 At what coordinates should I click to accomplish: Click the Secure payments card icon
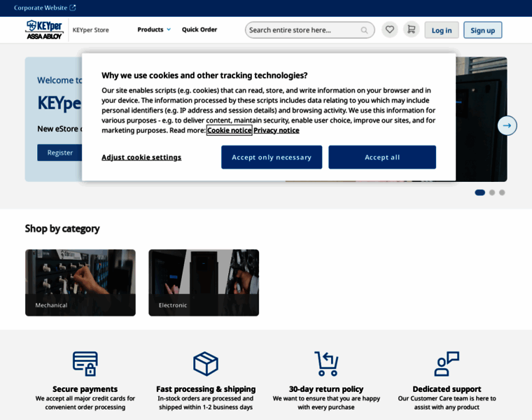tap(85, 364)
